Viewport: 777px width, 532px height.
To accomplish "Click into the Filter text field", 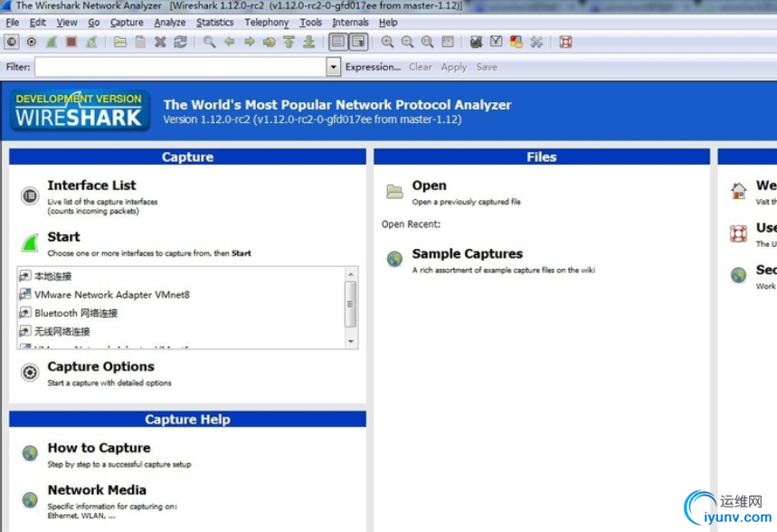I will (181, 67).
